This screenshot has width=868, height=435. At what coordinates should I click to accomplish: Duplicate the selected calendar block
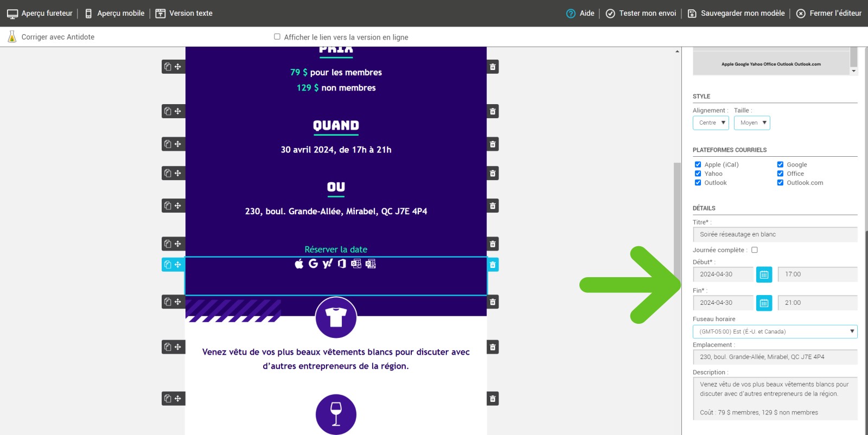pyautogui.click(x=168, y=265)
